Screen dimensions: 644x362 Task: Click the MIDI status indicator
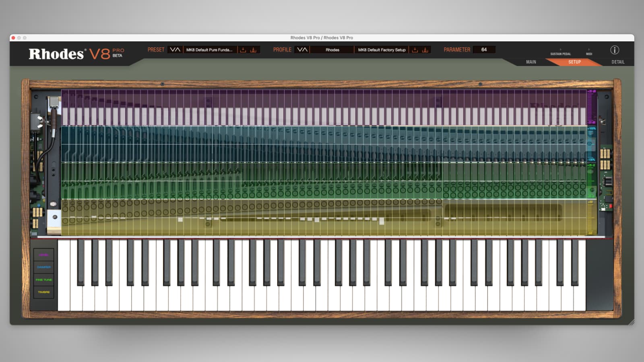tap(588, 52)
